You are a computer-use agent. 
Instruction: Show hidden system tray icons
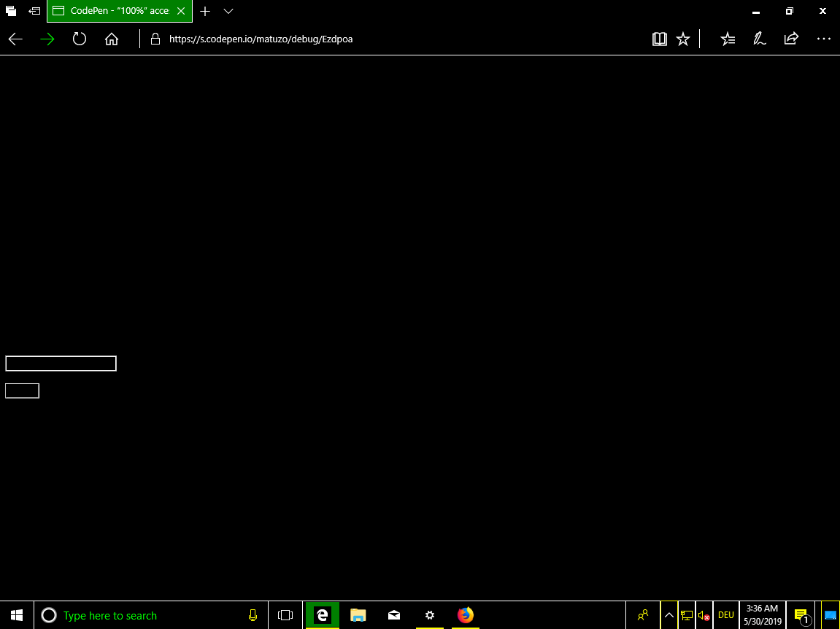(x=669, y=615)
